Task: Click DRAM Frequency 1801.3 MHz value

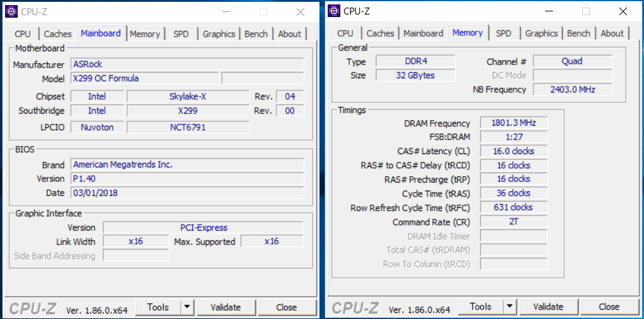Action: [x=514, y=123]
